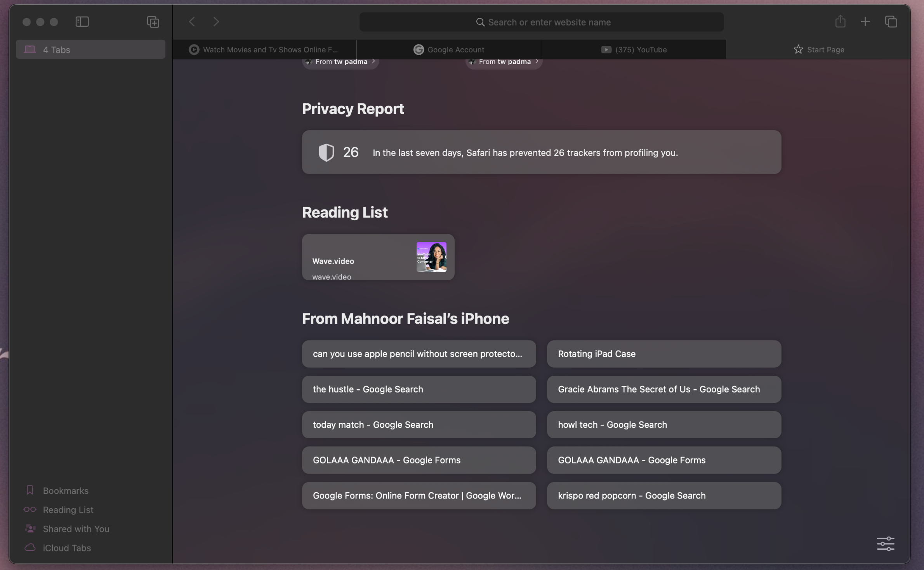Select the 4 Tabs group in sidebar
Image resolution: width=924 pixels, height=570 pixels.
click(90, 49)
